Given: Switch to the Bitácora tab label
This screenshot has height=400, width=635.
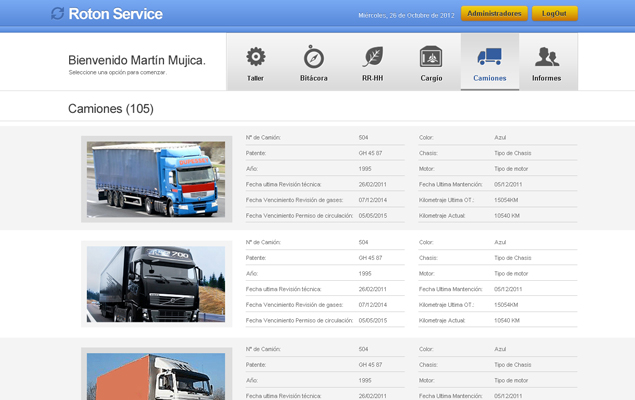Looking at the screenshot, I should [x=314, y=78].
